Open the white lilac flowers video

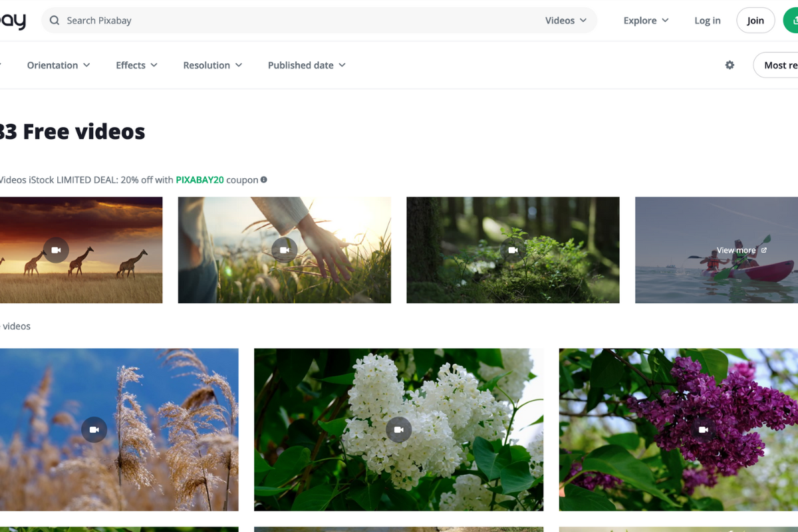399,430
